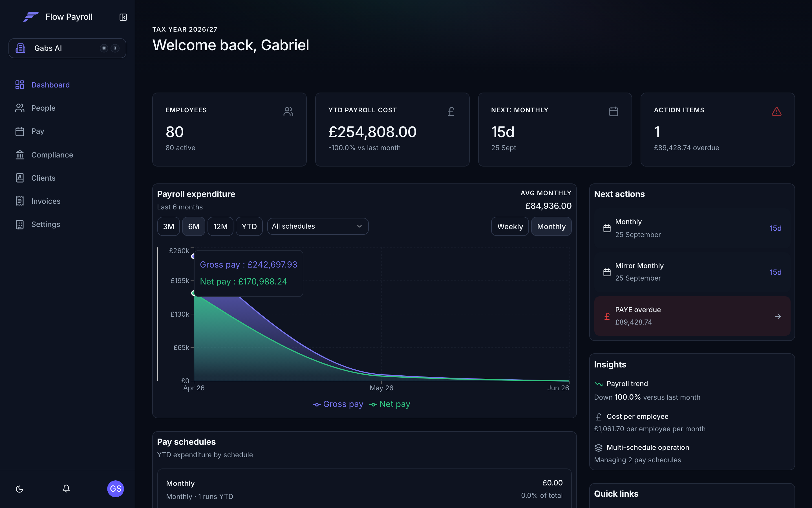Toggle Gross pay legend series

pyautogui.click(x=338, y=404)
